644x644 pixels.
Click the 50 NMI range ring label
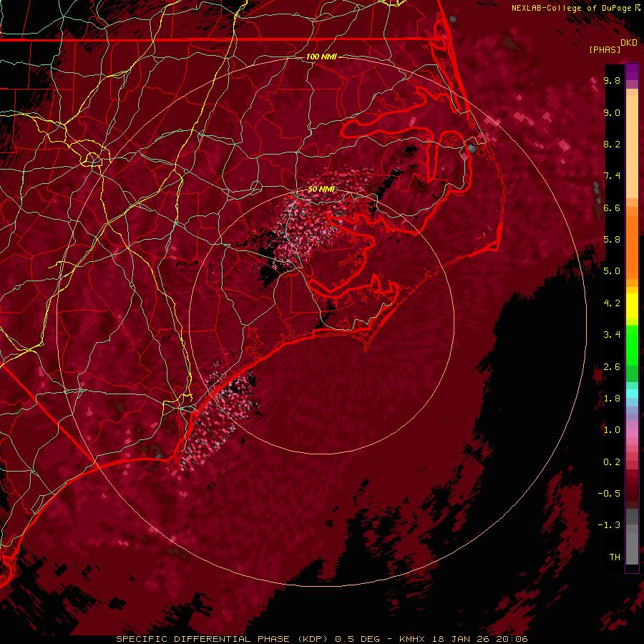click(x=321, y=190)
